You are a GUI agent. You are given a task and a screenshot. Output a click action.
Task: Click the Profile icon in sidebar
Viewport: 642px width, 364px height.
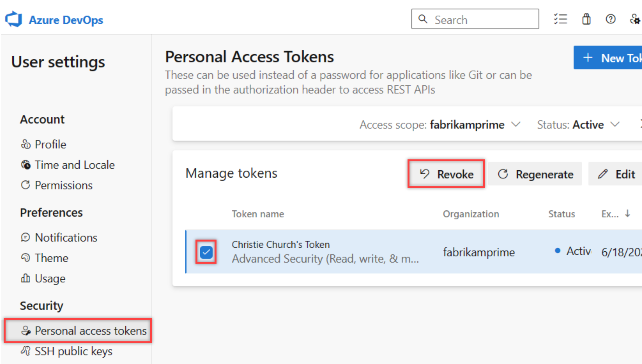tap(25, 144)
